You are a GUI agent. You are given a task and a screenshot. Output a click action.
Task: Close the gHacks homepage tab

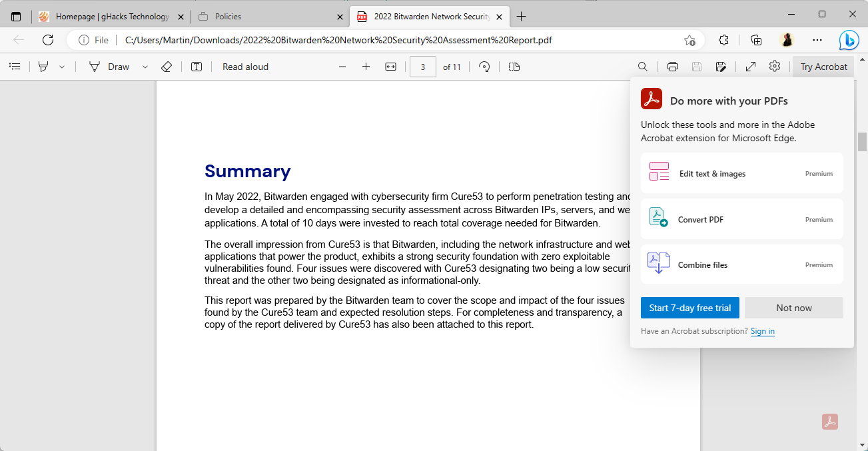point(181,16)
